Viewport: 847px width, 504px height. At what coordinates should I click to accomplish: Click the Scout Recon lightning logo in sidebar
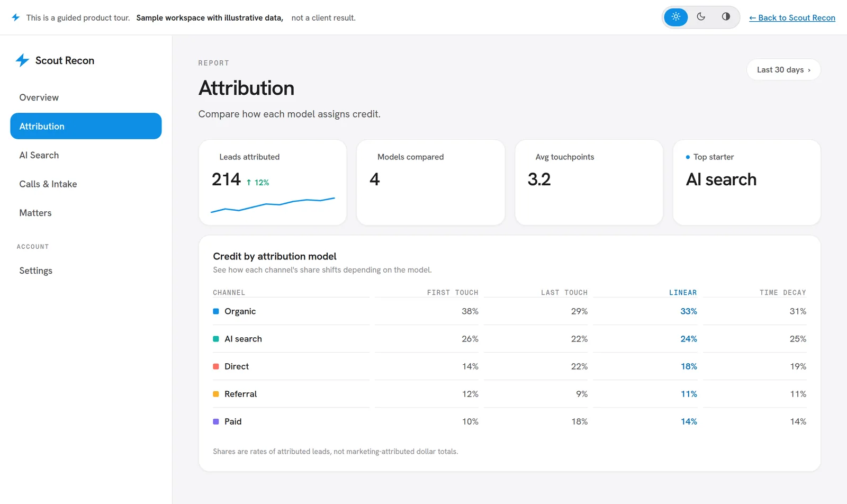coord(22,60)
